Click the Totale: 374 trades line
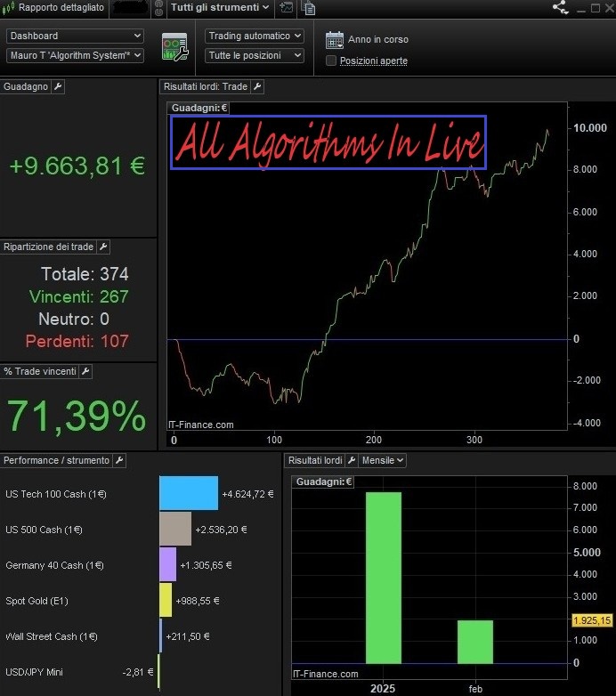616x696 pixels. click(85, 274)
